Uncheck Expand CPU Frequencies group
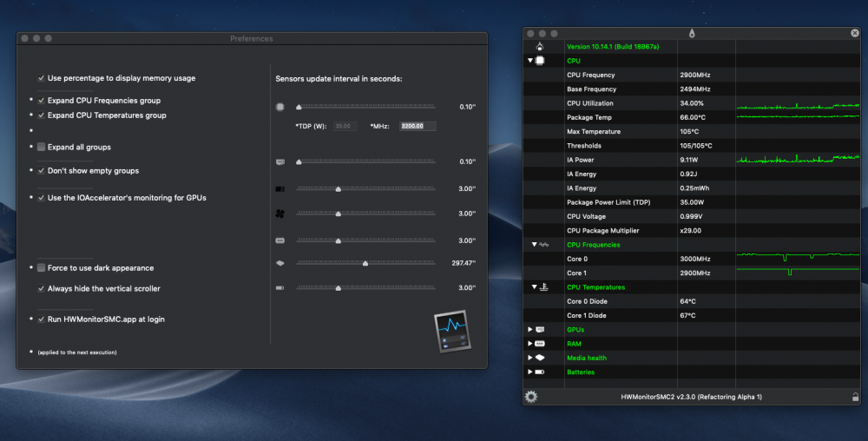Image resolution: width=868 pixels, height=441 pixels. click(41, 101)
